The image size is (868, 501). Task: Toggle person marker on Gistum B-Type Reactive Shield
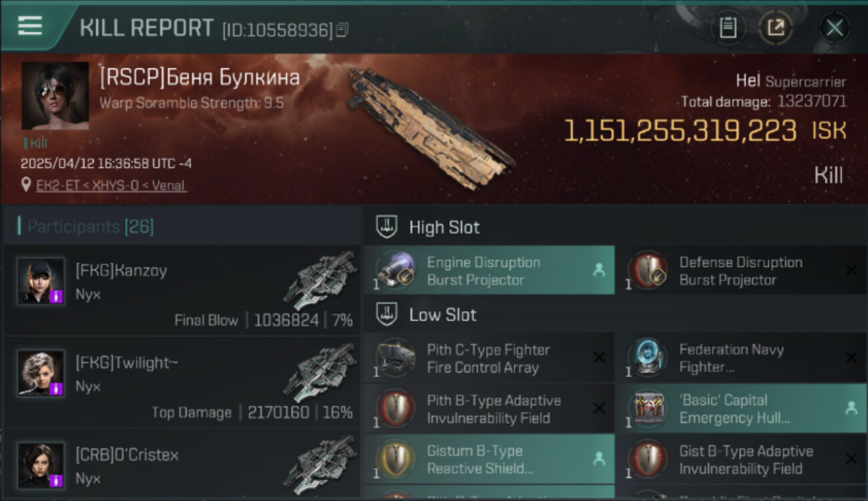pos(599,458)
